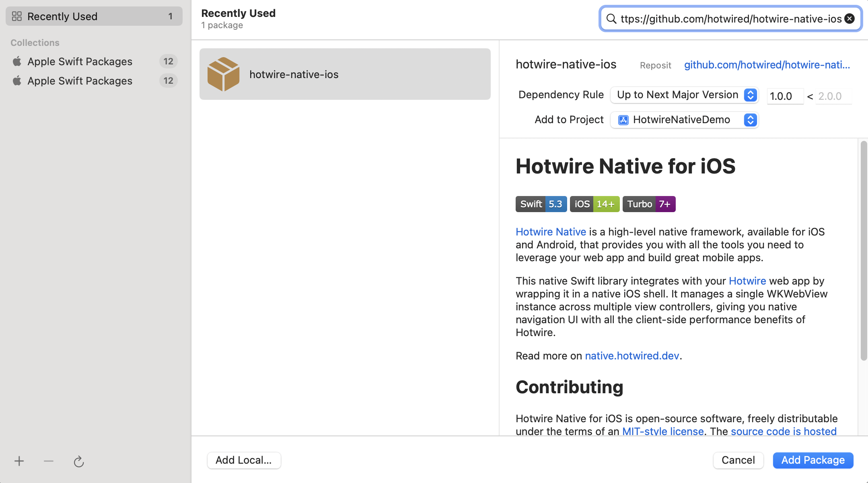Click the Add Local... button

(244, 460)
